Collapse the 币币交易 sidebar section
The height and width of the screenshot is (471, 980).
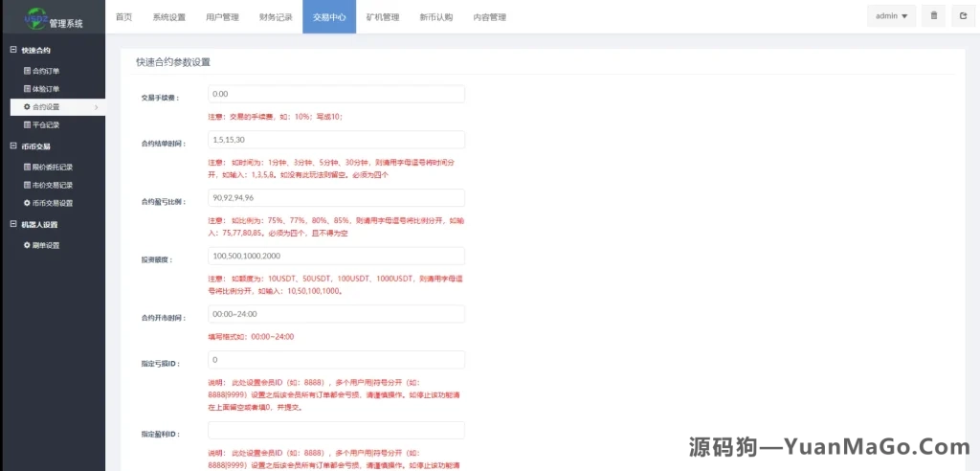point(13,146)
